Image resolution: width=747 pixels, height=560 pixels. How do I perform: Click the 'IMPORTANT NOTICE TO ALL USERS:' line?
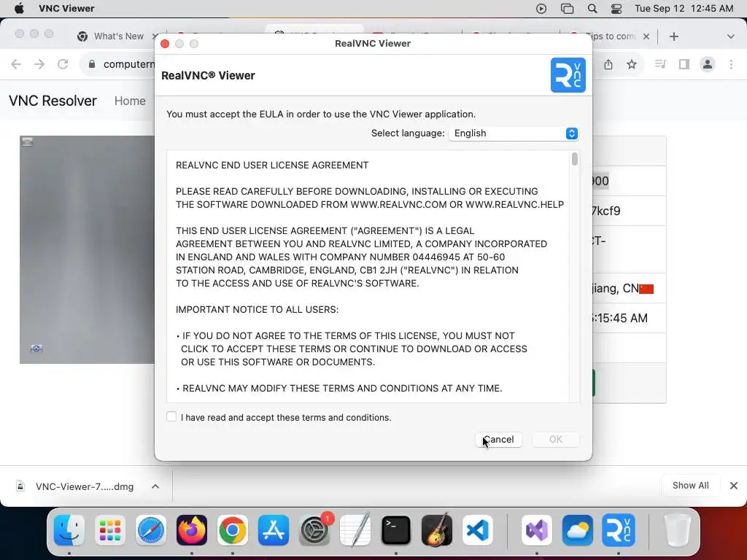(258, 309)
